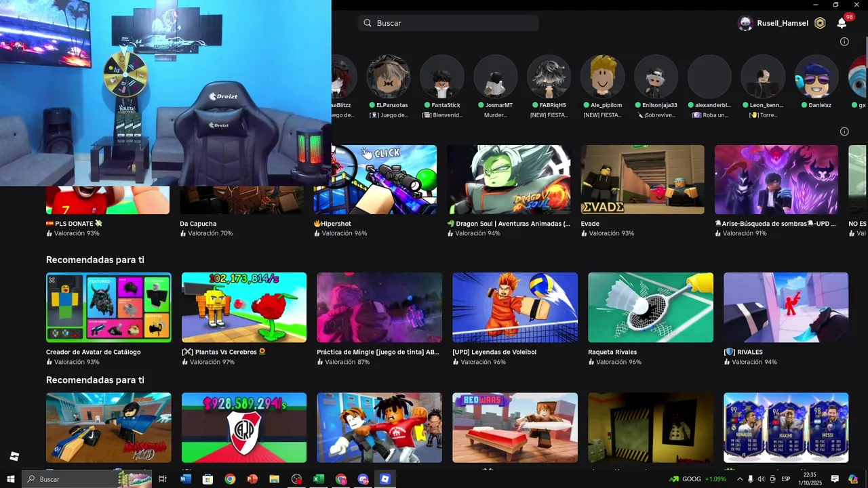Click the second Recomendadas para ti heading
The height and width of the screenshot is (488, 868).
[95, 380]
